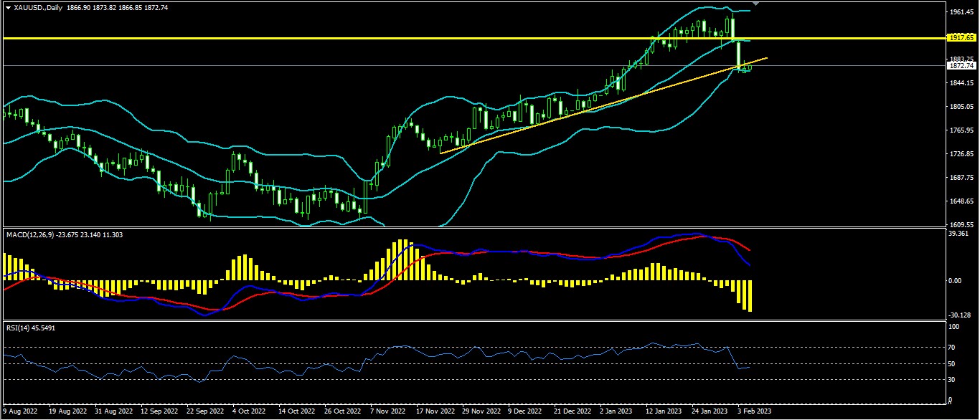Click the 9 Aug 2022 date label

(19, 412)
